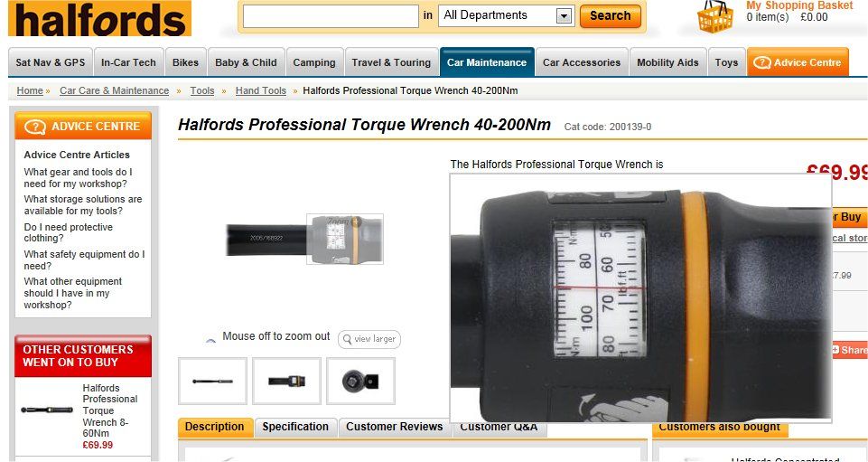
Task: Click the Advice Centre speech-bubble icon in sidebar
Action: pos(35,127)
